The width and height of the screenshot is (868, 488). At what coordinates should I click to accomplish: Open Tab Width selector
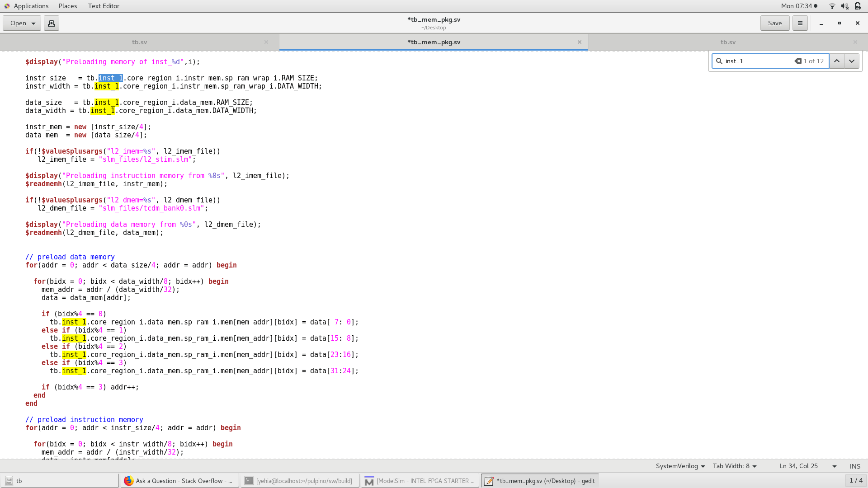[x=735, y=466]
